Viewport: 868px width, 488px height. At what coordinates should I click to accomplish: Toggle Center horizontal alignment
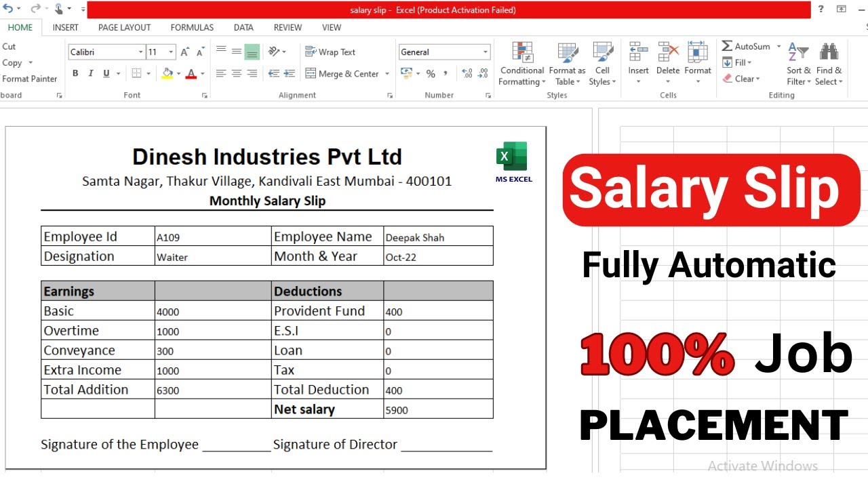coord(236,73)
